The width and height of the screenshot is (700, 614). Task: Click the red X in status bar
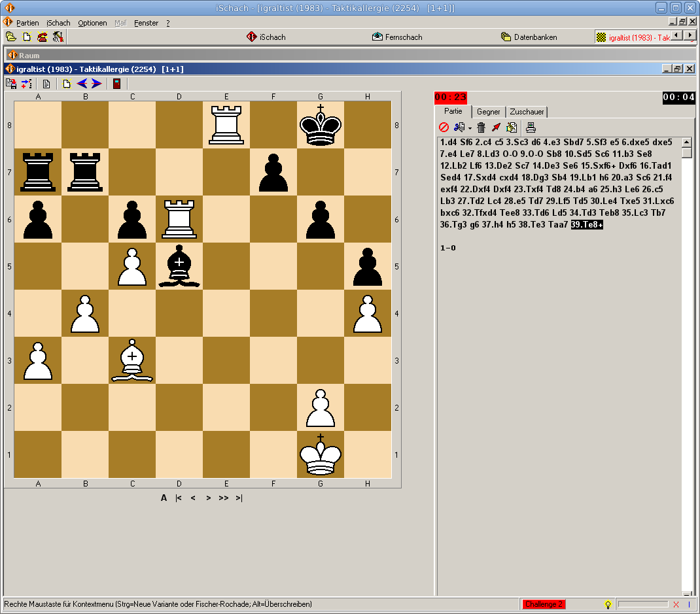point(676,605)
